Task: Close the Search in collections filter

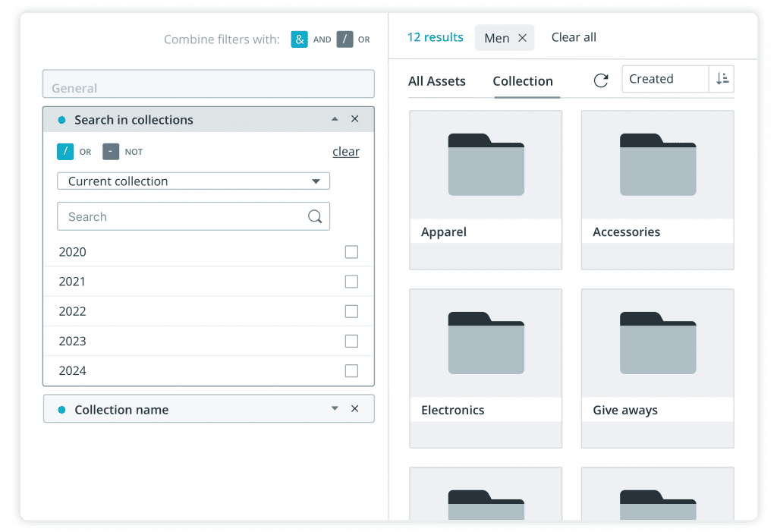Action: pos(354,119)
